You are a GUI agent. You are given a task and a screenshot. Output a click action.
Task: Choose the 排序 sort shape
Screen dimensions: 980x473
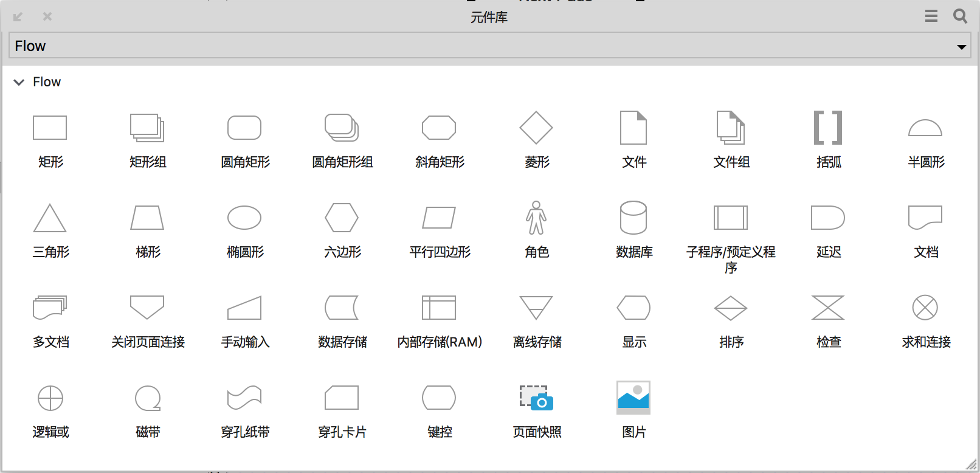[x=731, y=308]
